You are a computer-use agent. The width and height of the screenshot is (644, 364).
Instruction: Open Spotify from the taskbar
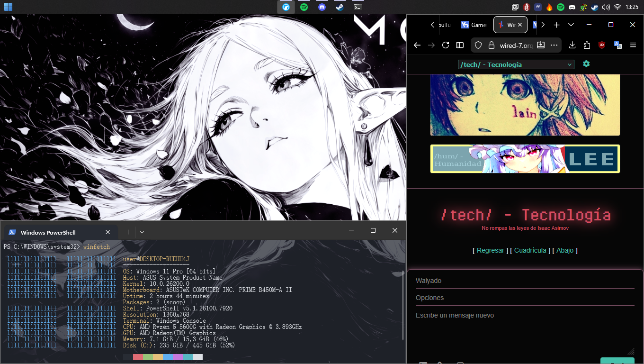(x=304, y=7)
